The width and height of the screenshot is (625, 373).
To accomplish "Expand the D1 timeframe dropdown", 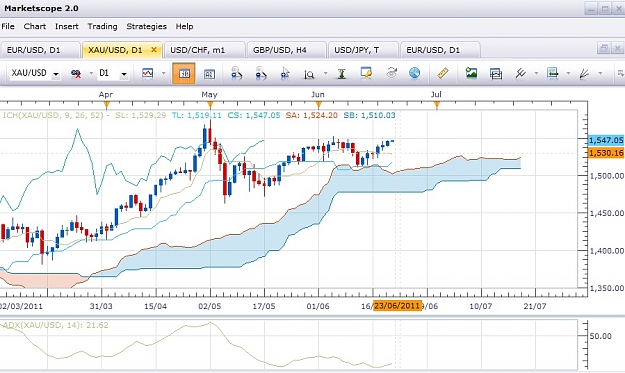I will 124,74.
